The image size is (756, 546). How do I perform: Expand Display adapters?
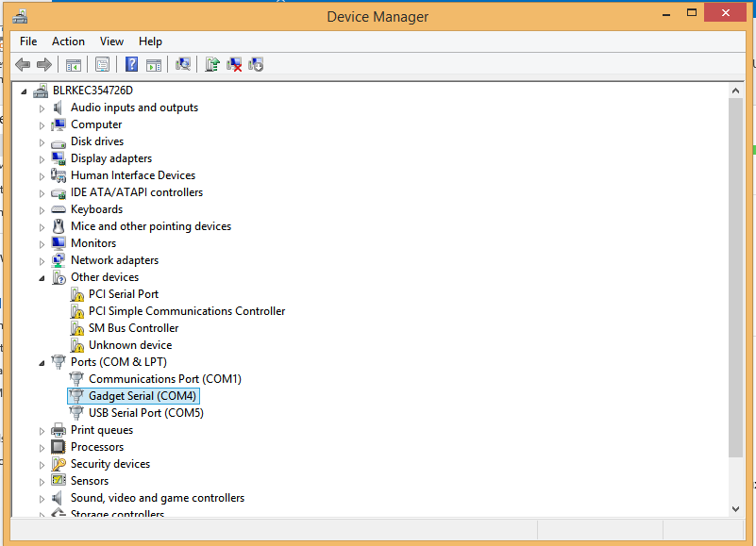(42, 159)
